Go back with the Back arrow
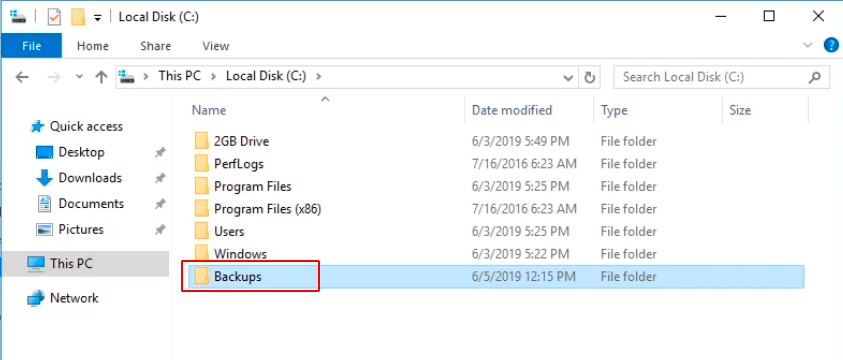Image resolution: width=843 pixels, height=360 pixels. click(x=22, y=77)
